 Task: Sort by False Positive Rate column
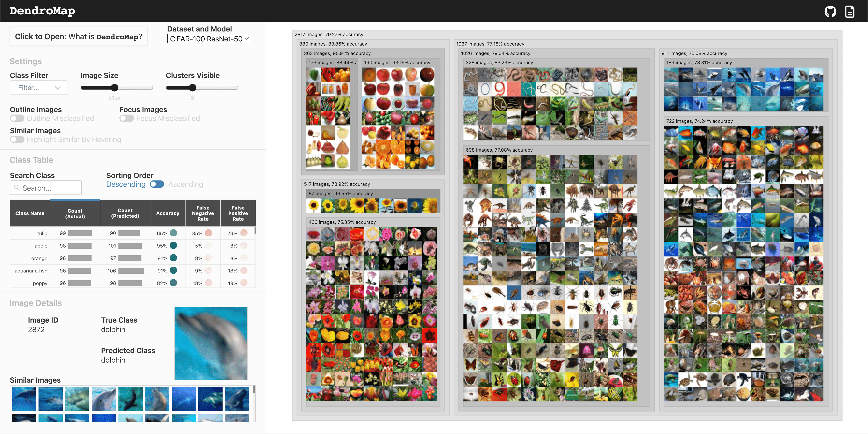pyautogui.click(x=238, y=213)
